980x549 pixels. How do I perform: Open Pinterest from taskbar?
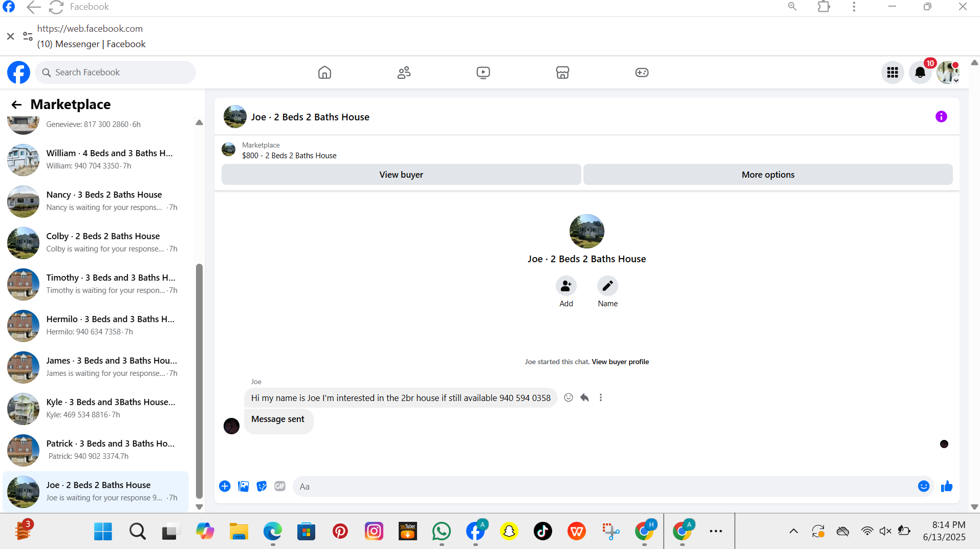tap(340, 532)
